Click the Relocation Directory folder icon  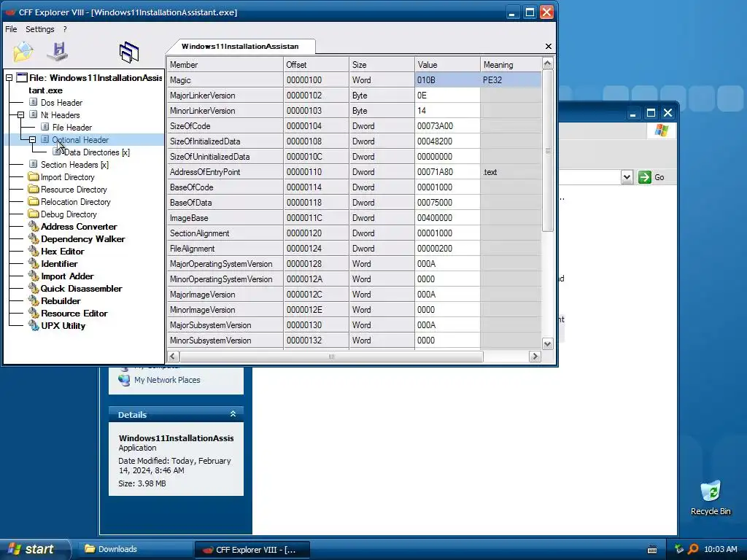(x=34, y=201)
